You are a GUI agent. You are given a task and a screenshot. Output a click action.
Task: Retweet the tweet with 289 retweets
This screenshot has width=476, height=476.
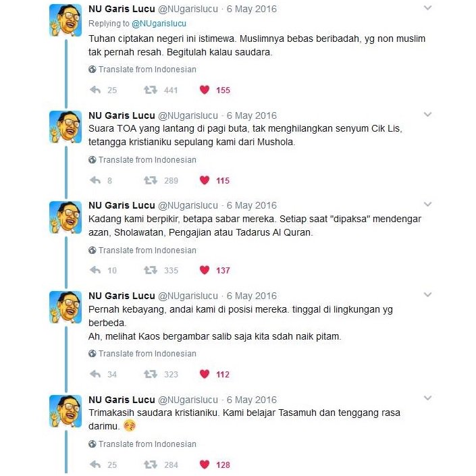click(151, 180)
